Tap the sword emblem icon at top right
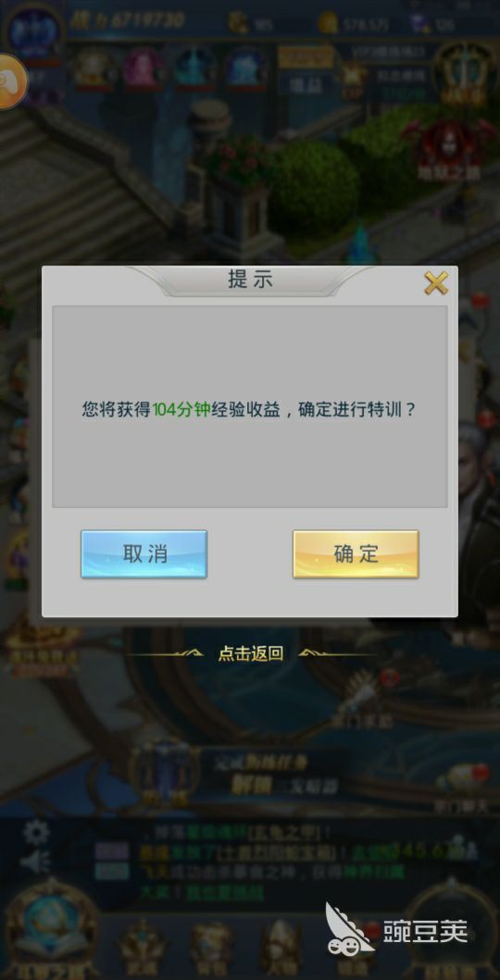 coord(464,72)
